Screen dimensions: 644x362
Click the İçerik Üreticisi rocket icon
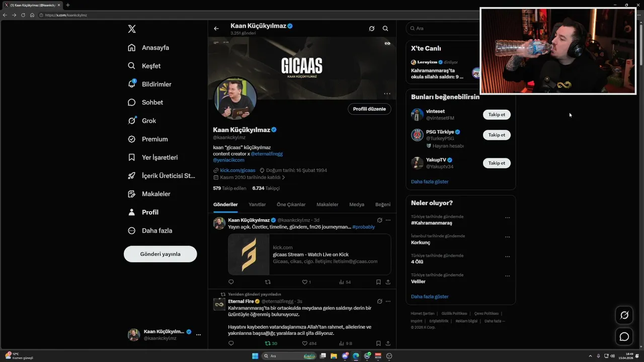coord(132,176)
